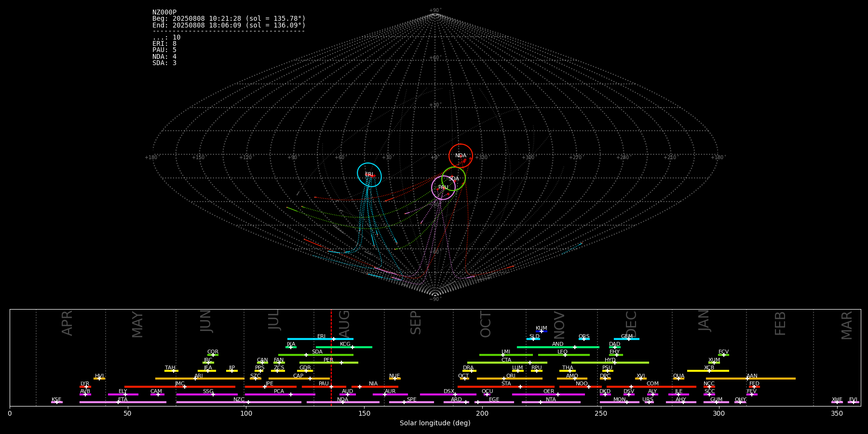Screen dimensions: 868x434
Task: Click the 'PAU: 5' legend count
Action: point(164,50)
